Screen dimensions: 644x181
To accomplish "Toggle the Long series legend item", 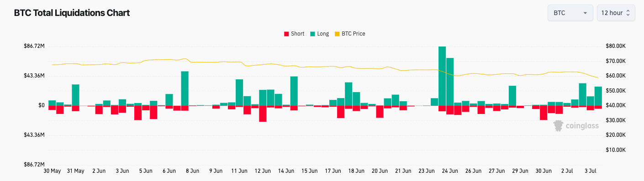I will click(x=319, y=34).
